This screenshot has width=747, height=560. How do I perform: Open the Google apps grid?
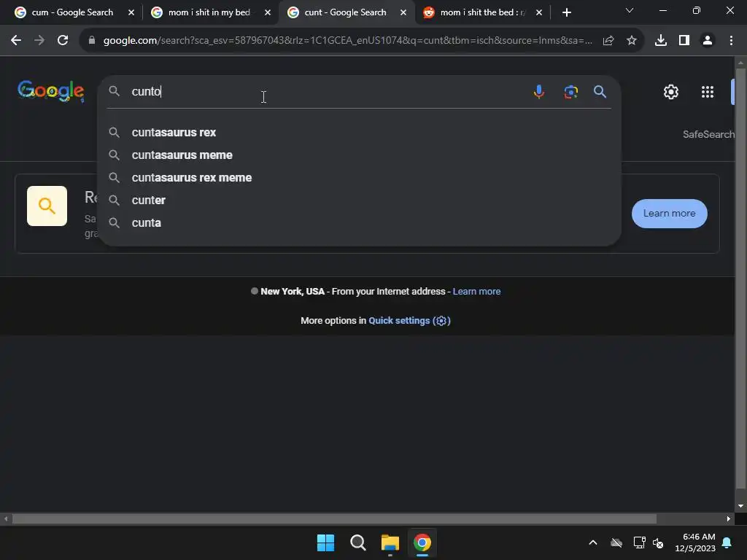708,91
